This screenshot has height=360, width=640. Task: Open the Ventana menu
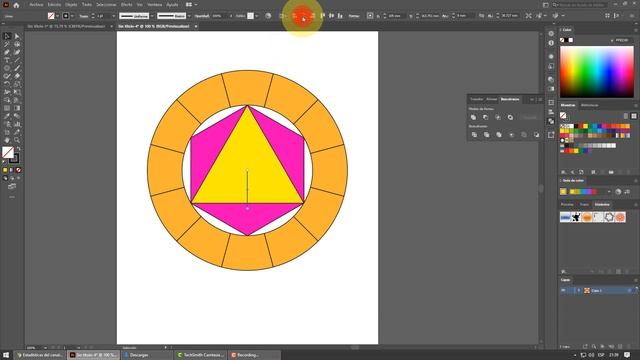[155, 5]
